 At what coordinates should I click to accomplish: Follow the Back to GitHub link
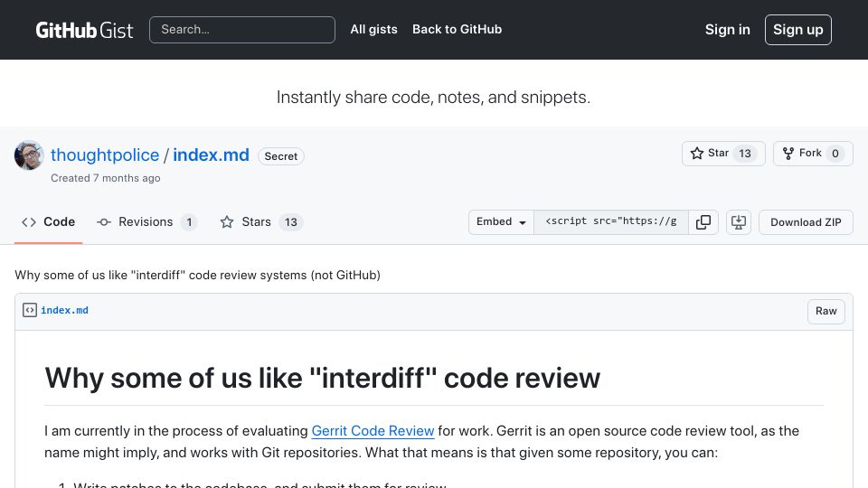pyautogui.click(x=457, y=29)
